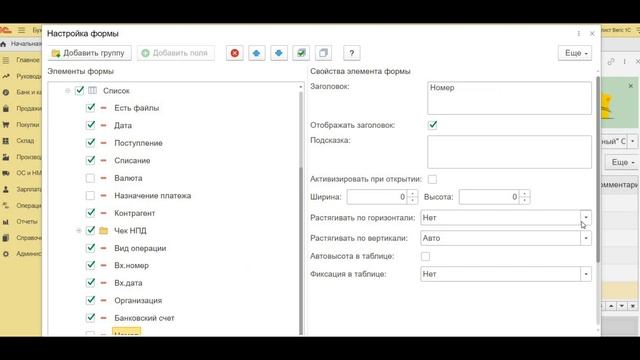
Task: Click the Главное sidebar icon
Action: (6, 60)
